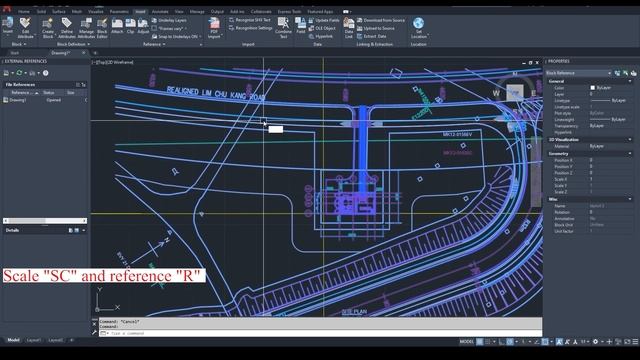
Task: Switch to the Annotate ribbon tab
Action: click(x=160, y=11)
